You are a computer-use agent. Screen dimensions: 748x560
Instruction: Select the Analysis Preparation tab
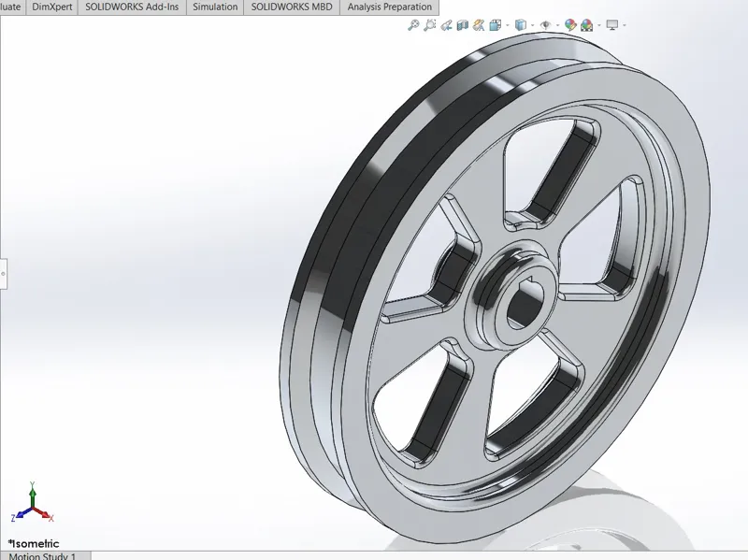(389, 7)
